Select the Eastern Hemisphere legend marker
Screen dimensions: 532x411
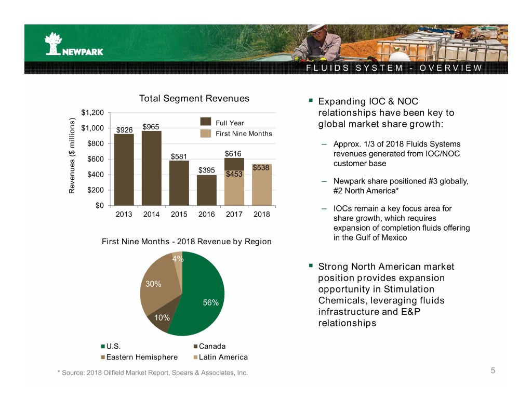coord(104,357)
